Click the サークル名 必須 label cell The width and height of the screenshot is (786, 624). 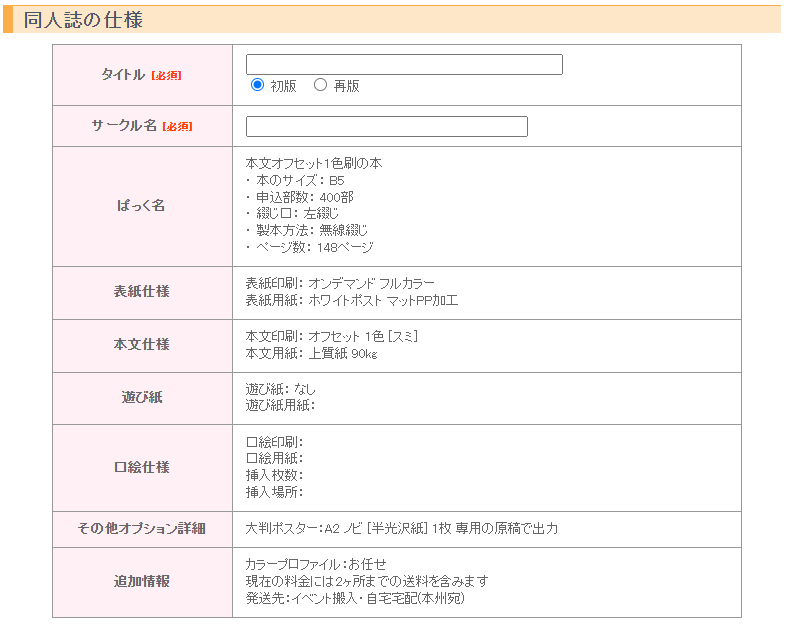142,126
